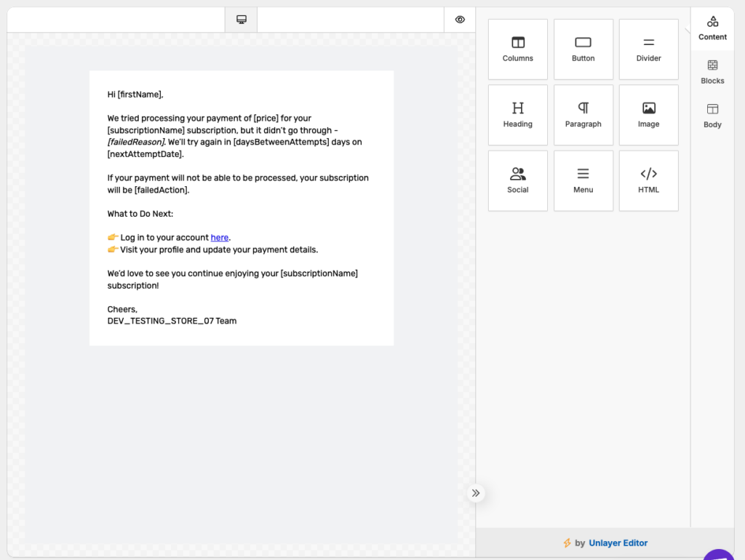Screen dimensions: 745x560
Task: Switch to desktop view mode
Action: point(241,20)
